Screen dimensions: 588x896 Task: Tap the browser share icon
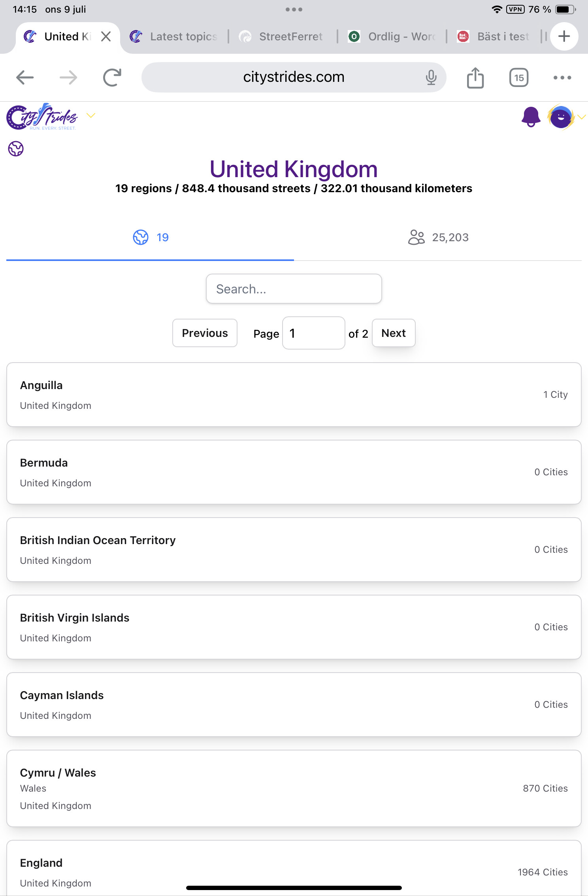(x=475, y=78)
